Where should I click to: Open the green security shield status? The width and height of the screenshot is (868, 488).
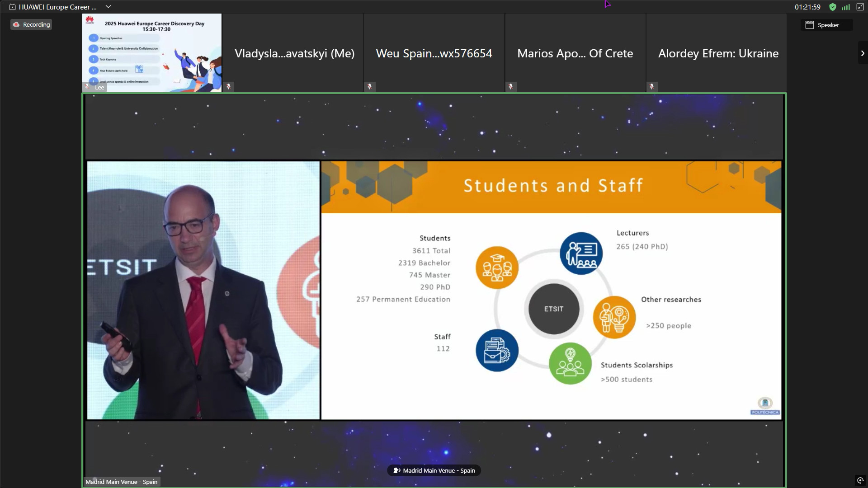833,7
